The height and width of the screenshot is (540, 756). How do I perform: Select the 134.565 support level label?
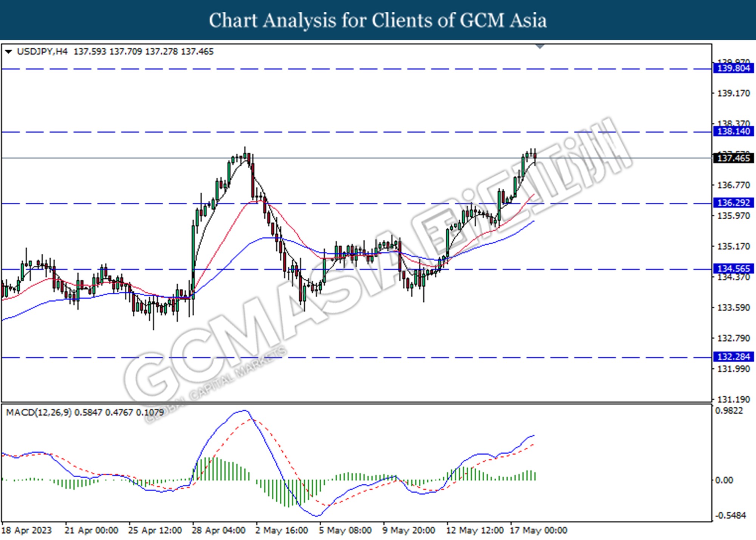tap(733, 269)
